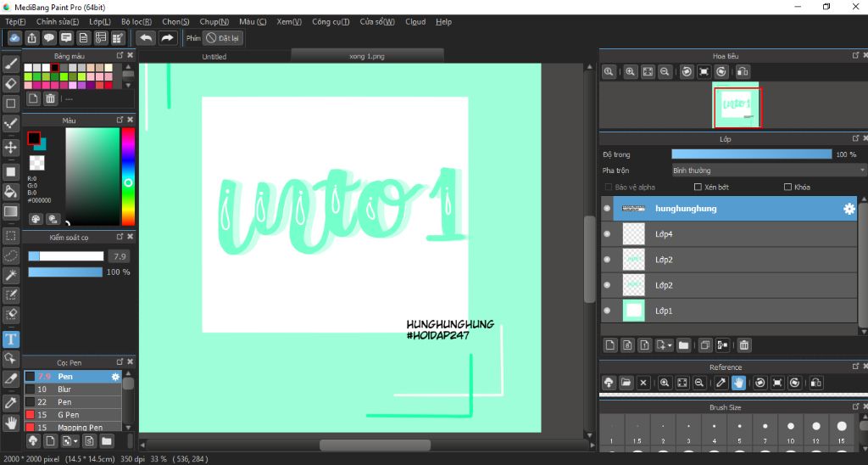Tick the Bảo vệ alpha checkbox
The width and height of the screenshot is (868, 465).
(x=609, y=187)
